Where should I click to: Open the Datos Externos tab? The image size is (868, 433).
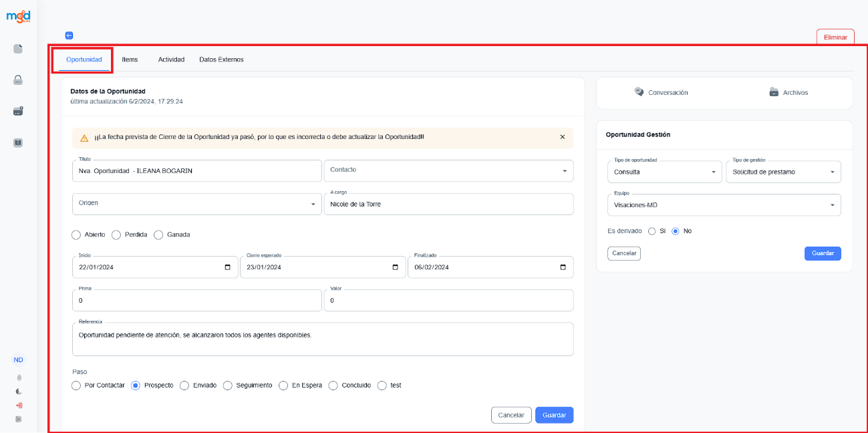click(221, 59)
